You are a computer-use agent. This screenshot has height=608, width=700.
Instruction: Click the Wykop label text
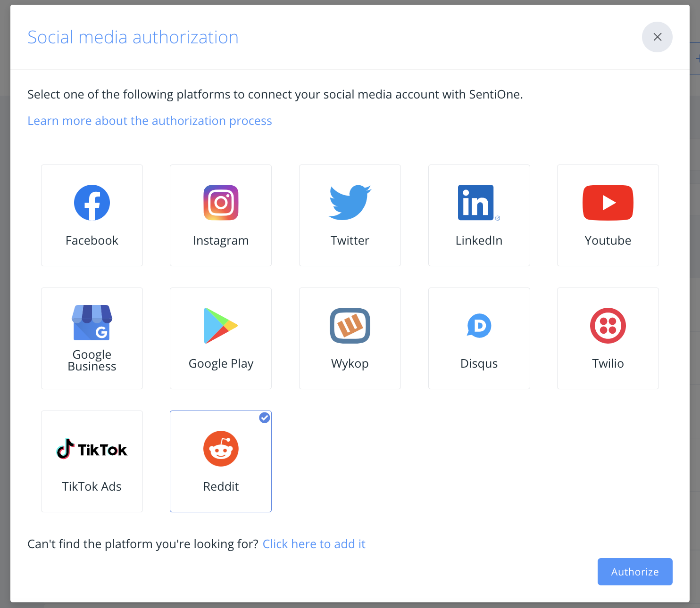pos(350,364)
